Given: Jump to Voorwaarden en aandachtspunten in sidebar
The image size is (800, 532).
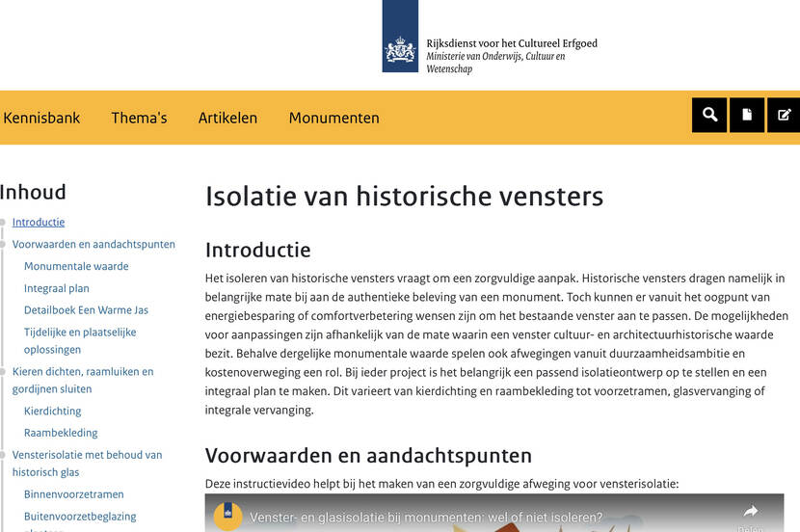Looking at the screenshot, I should click(93, 245).
